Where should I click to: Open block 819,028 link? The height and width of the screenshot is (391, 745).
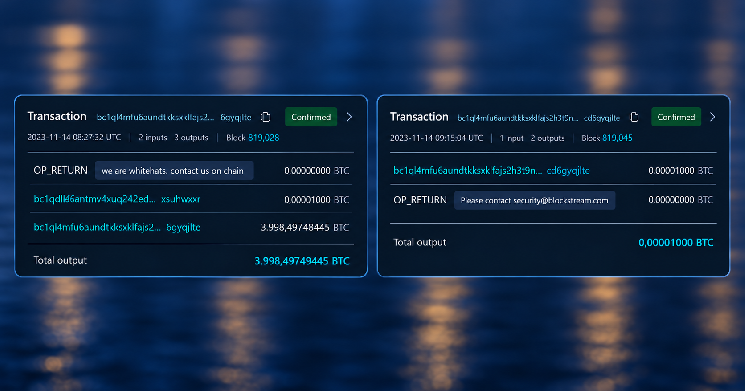point(264,138)
